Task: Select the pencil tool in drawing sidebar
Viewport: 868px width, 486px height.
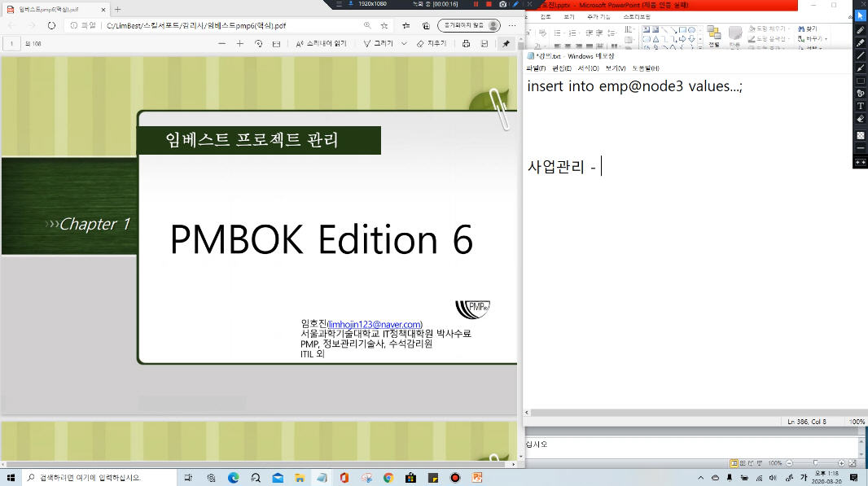Action: tap(860, 30)
